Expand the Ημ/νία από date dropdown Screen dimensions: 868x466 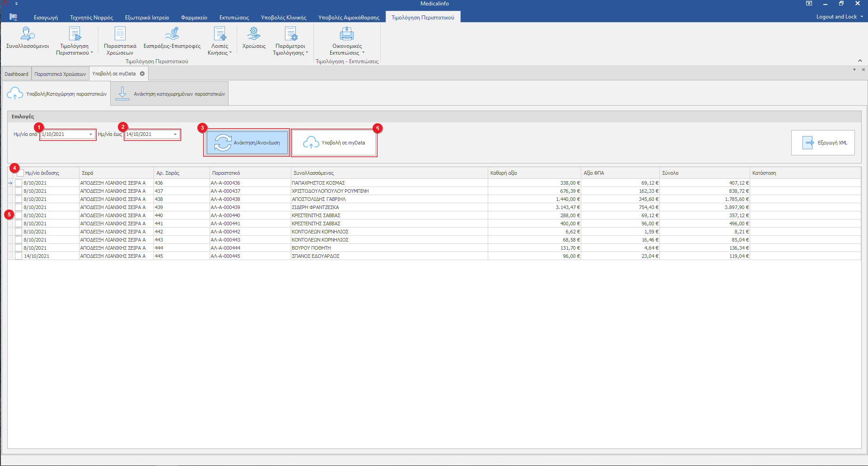[x=91, y=135]
